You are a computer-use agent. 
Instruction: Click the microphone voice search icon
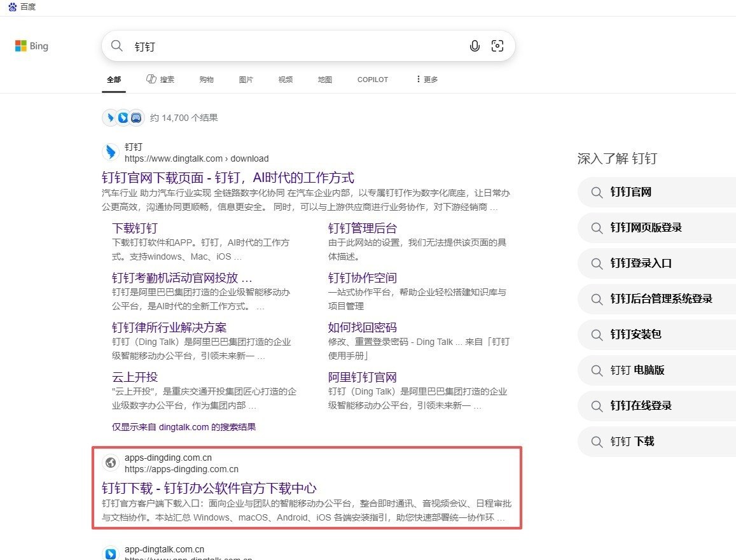(475, 46)
